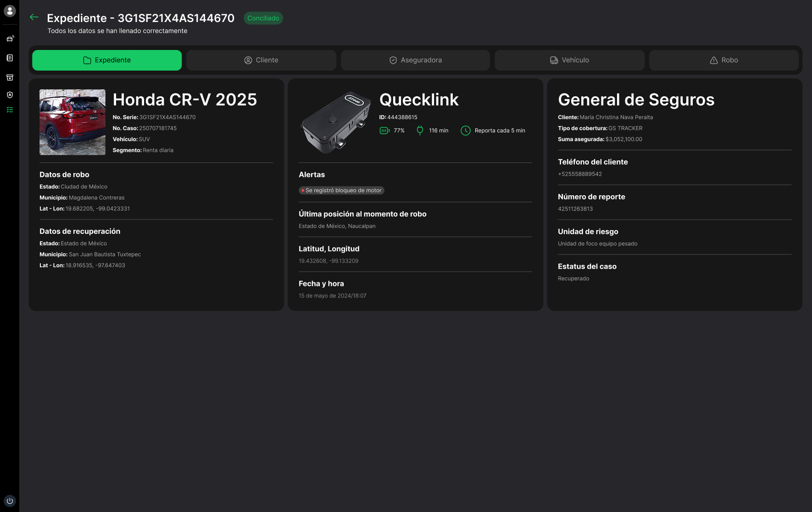The image size is (812, 512).
Task: Click tracker ID 444388615
Action: click(x=402, y=117)
